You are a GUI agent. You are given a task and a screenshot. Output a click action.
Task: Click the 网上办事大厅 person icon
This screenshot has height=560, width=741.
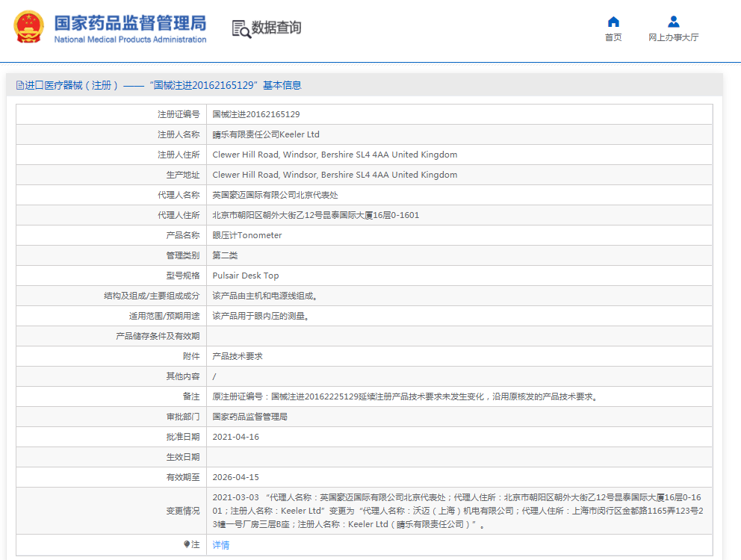(x=672, y=21)
